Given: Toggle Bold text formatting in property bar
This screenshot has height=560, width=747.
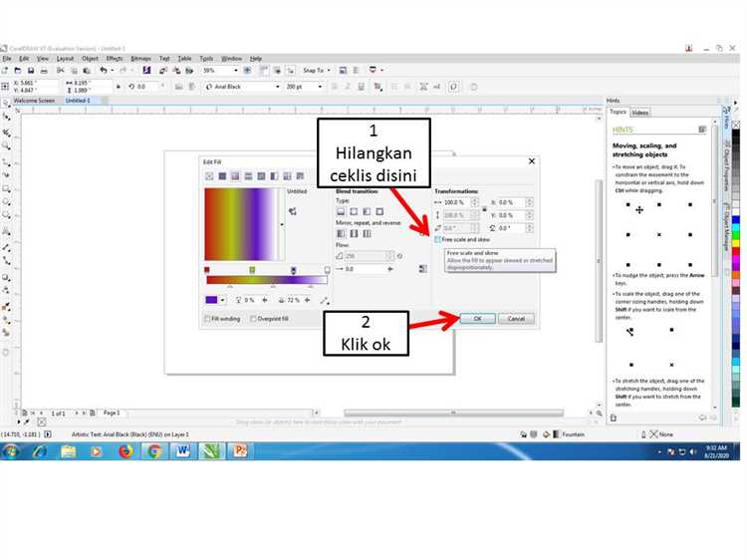Looking at the screenshot, I should [335, 87].
